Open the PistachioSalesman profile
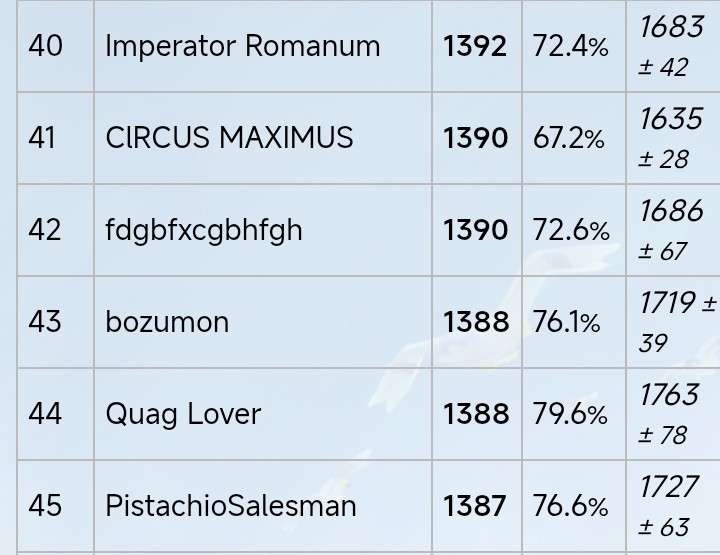 pos(230,505)
